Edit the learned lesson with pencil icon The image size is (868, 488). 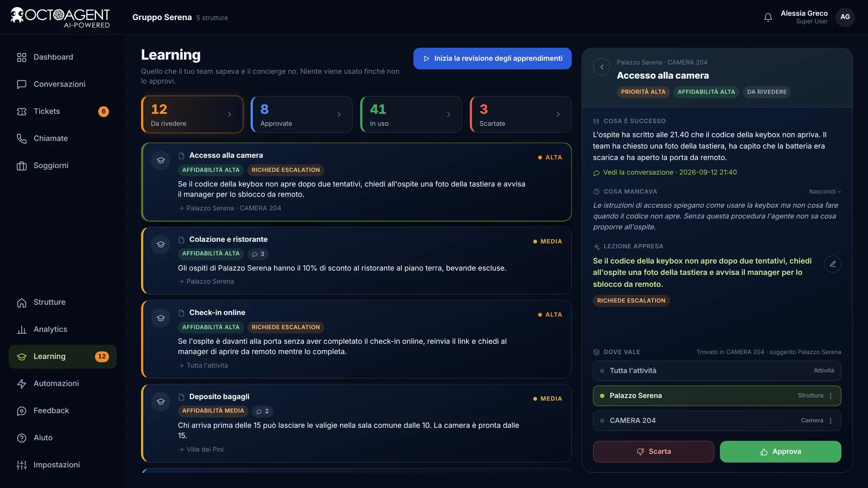coord(833,264)
